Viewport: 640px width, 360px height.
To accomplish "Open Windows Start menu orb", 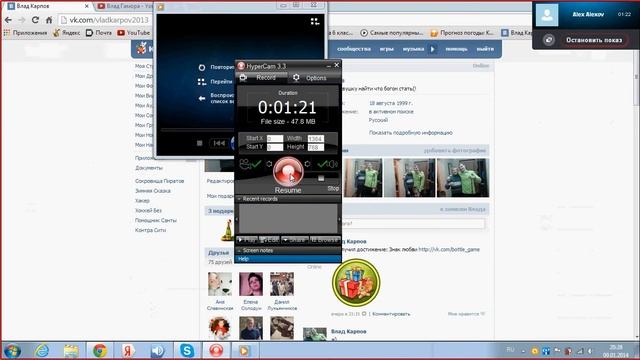I will click(x=12, y=351).
